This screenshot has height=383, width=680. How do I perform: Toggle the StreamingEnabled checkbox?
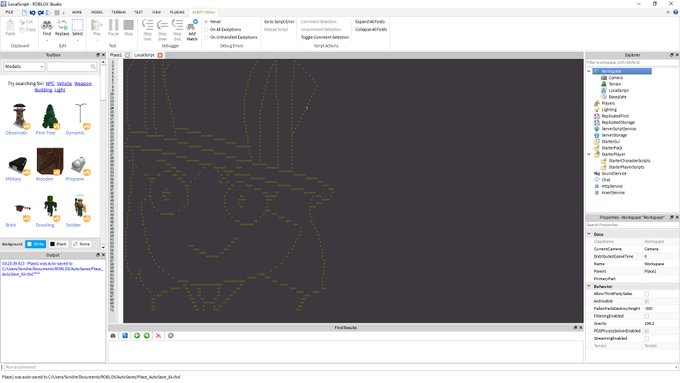(647, 338)
